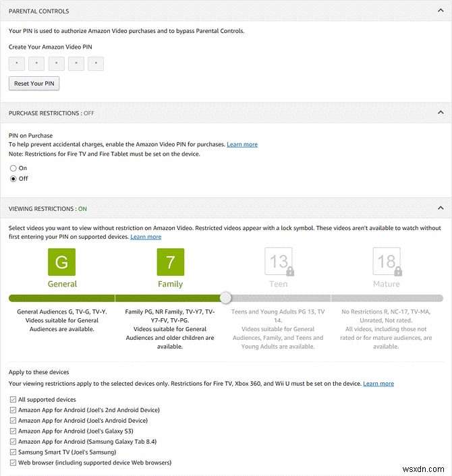
Task: Click the viewing restrictions slider handle
Action: (226, 298)
